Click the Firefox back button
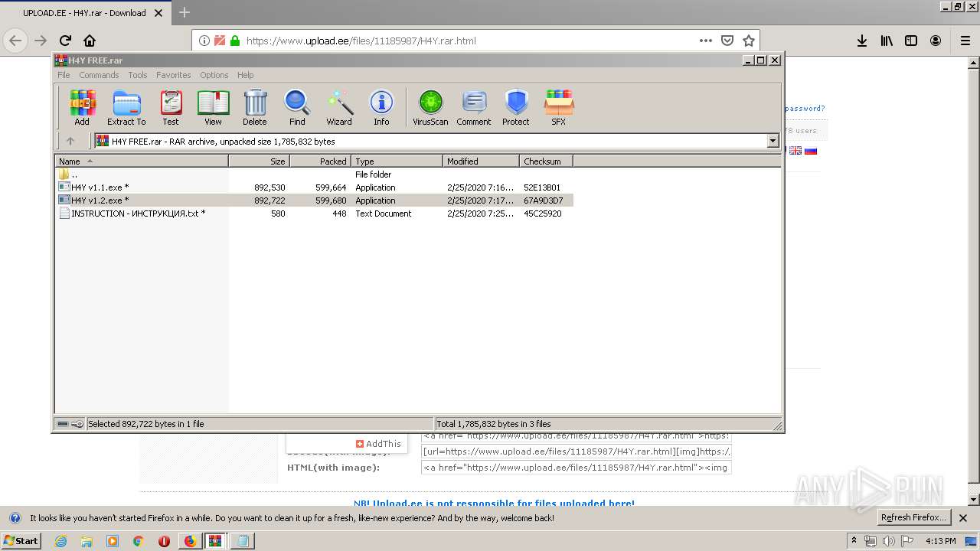 [x=15, y=41]
